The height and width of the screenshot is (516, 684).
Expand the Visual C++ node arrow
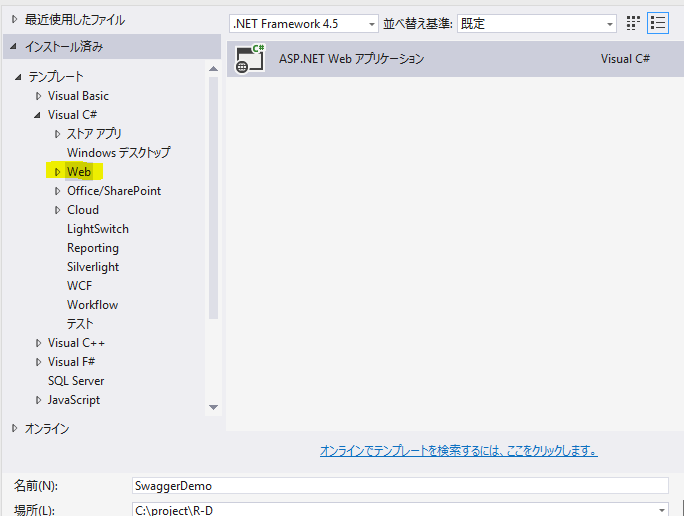pyautogui.click(x=38, y=343)
